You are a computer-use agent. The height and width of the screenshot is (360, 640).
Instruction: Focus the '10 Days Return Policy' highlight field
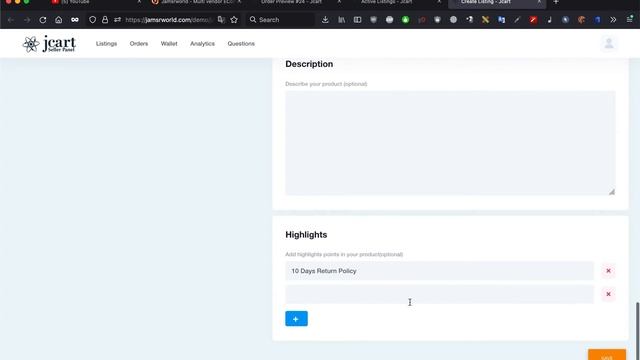pyautogui.click(x=439, y=271)
